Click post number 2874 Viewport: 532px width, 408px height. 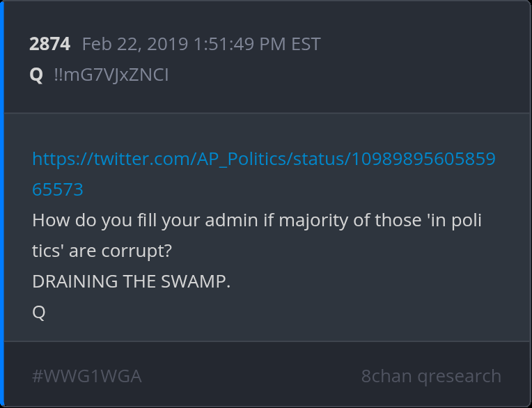tap(49, 45)
